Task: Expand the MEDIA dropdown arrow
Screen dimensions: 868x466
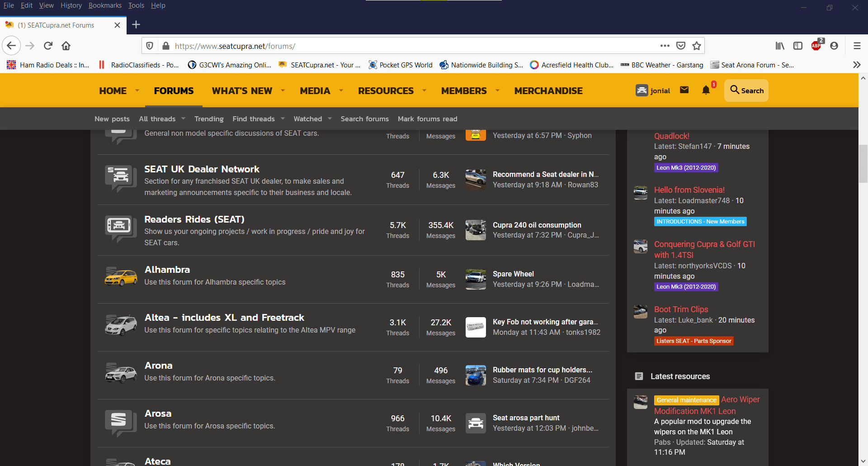Action: click(341, 90)
